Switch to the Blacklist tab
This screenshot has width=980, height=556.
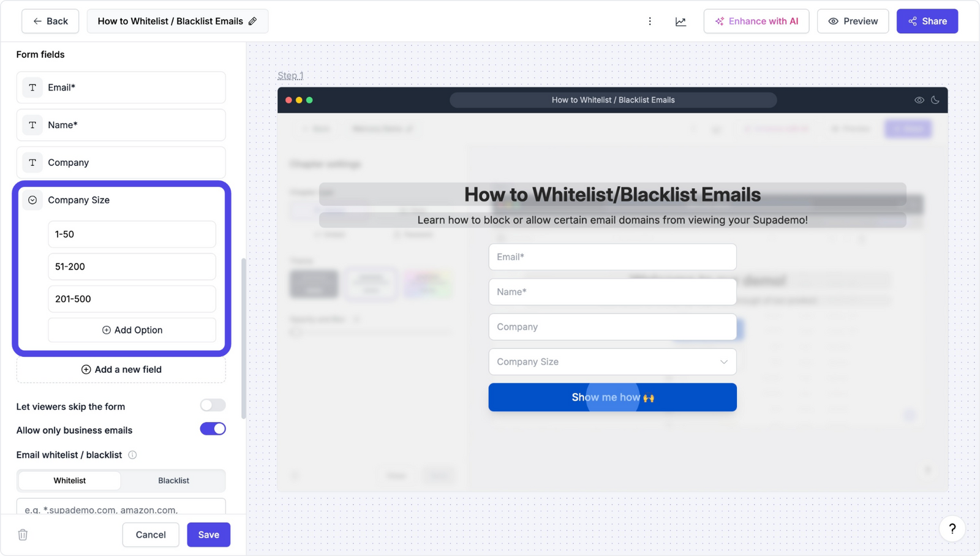[x=173, y=481]
